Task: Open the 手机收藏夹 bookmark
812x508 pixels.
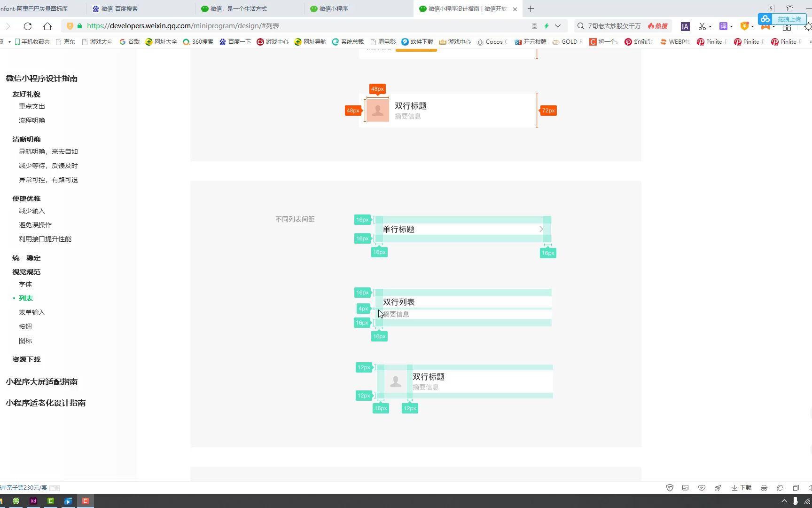Action: [32, 42]
